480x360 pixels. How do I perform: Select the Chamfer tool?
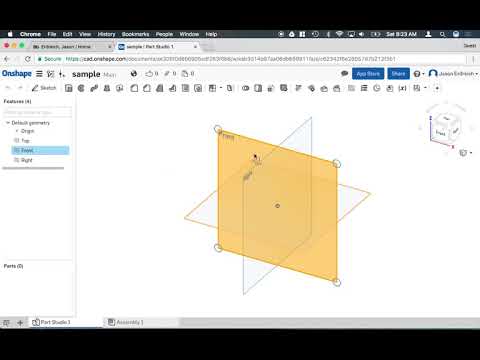(147, 88)
